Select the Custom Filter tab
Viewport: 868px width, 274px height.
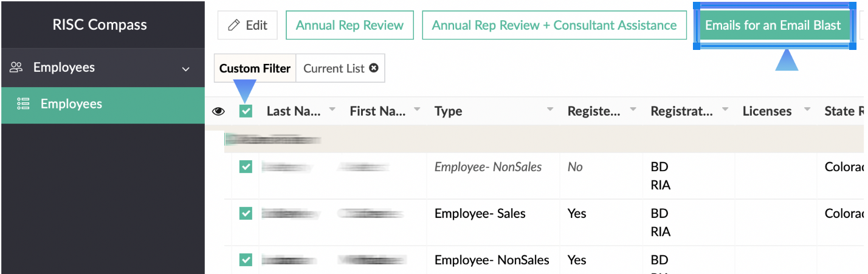pos(255,68)
